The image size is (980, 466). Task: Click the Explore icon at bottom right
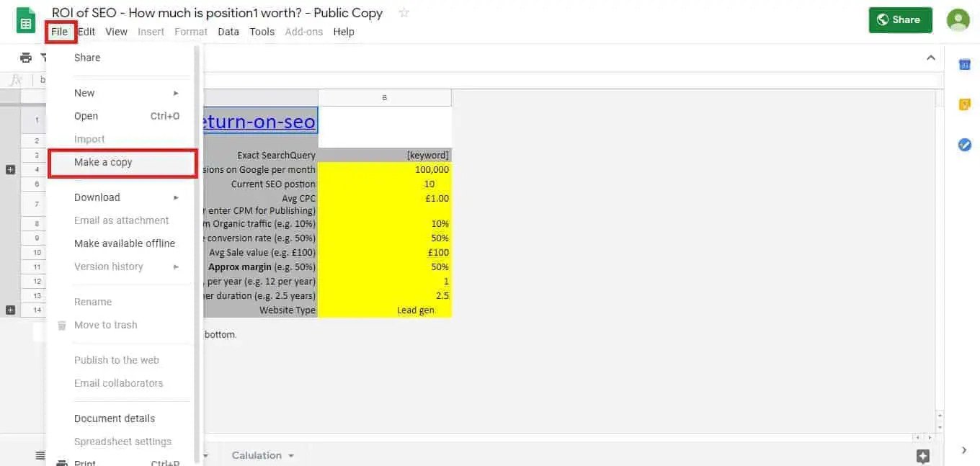[923, 456]
